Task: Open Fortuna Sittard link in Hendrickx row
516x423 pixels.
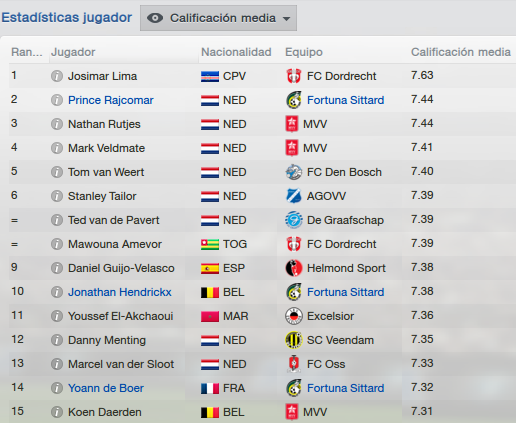Action: 345,292
